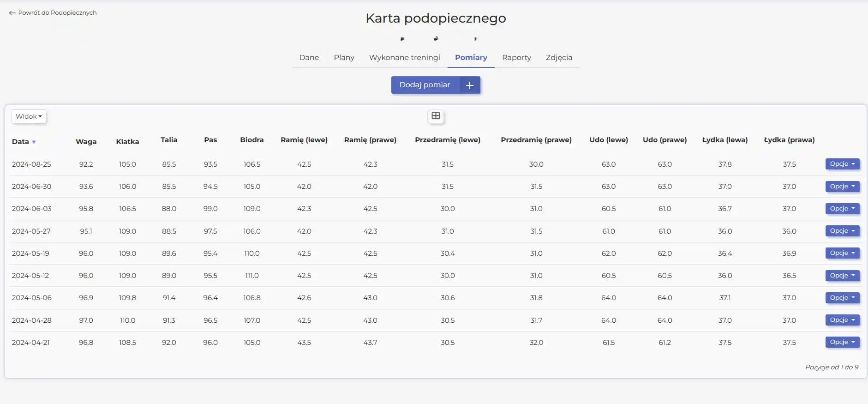The width and height of the screenshot is (868, 404).
Task: Click the Klatka column header
Action: click(127, 142)
